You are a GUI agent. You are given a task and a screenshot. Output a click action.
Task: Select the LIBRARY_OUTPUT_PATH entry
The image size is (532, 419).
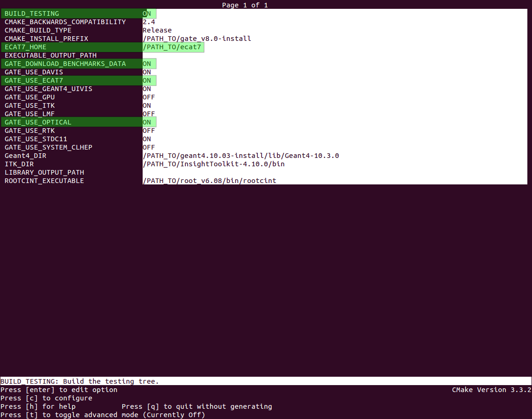pos(45,172)
